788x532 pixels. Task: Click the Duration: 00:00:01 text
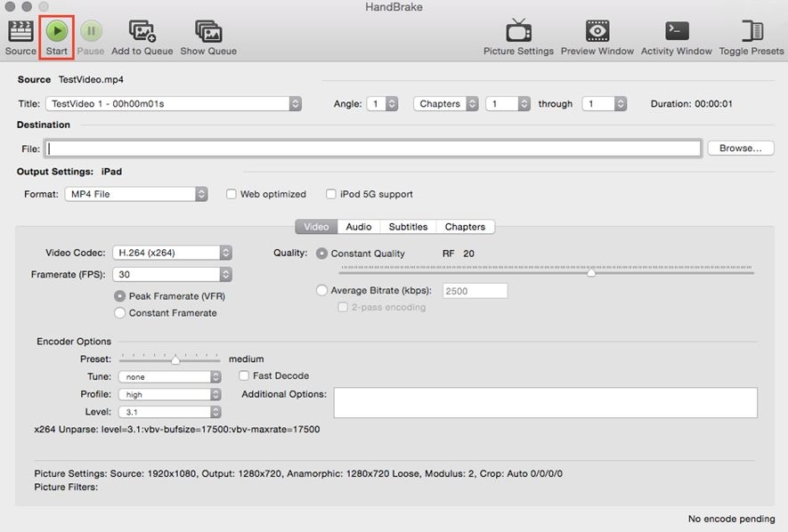click(691, 104)
